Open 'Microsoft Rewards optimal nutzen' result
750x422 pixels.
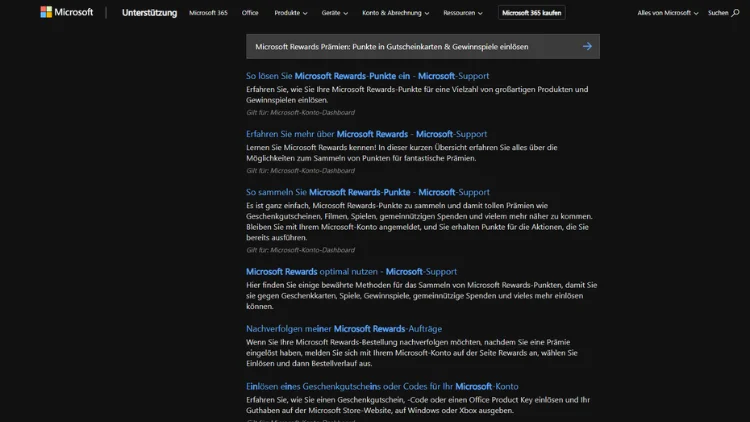(x=352, y=271)
